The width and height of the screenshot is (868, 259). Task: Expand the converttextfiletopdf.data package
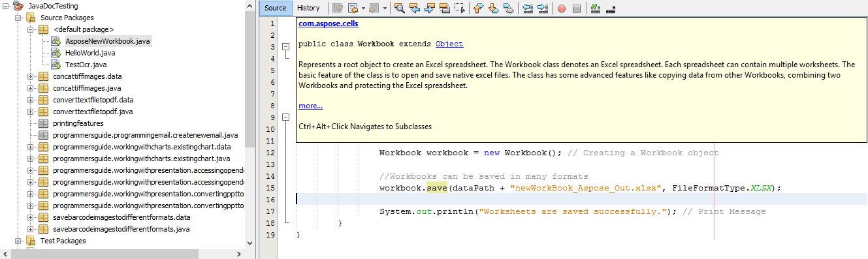[31, 100]
